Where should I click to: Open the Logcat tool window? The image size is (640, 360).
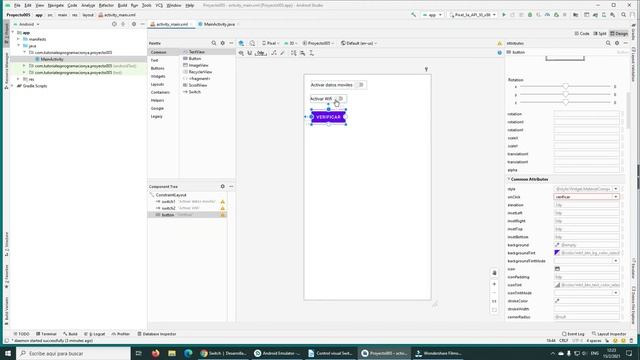(x=95, y=334)
